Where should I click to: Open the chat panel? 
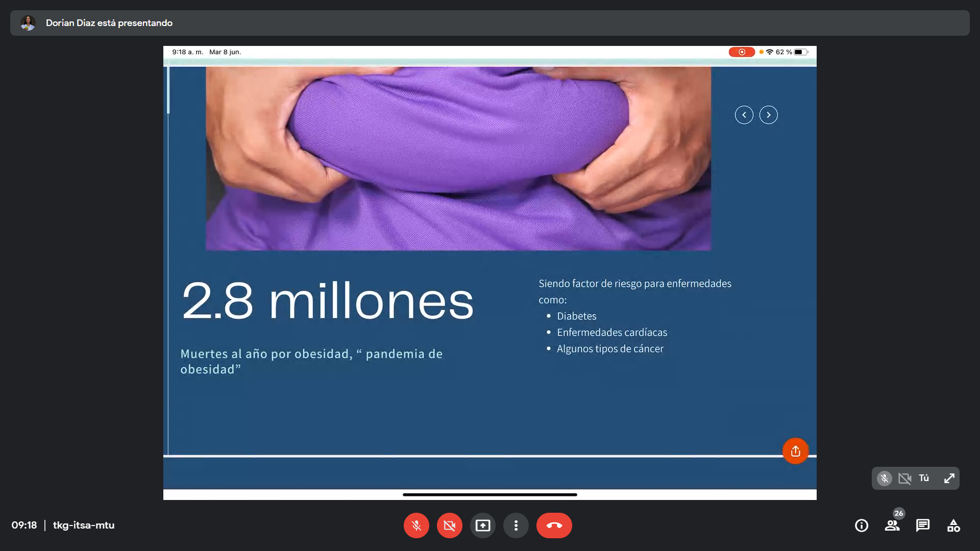[922, 525]
